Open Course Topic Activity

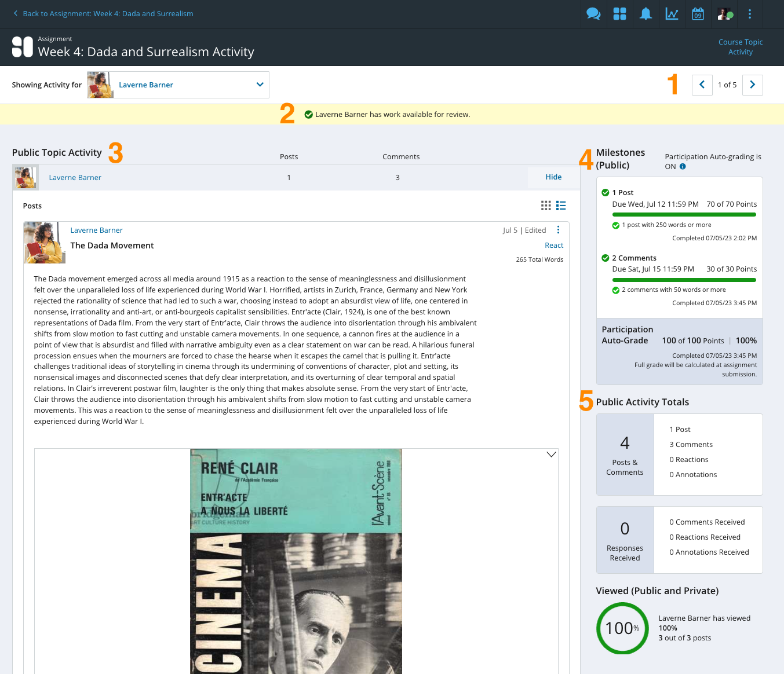coord(741,47)
